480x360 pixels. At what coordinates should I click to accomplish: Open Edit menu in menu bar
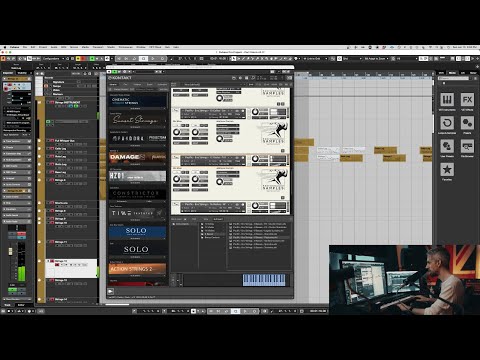pyautogui.click(x=33, y=47)
